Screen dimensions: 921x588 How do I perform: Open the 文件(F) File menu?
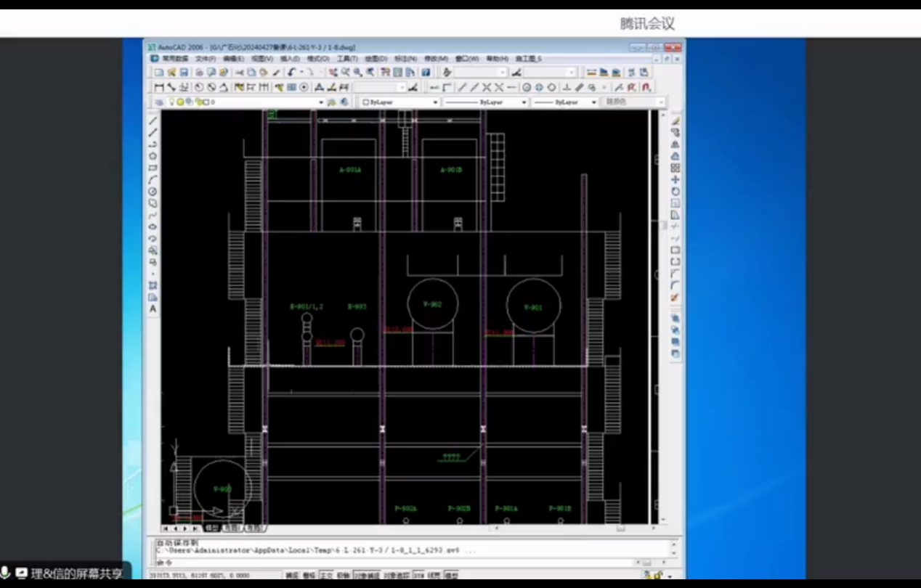pyautogui.click(x=205, y=58)
